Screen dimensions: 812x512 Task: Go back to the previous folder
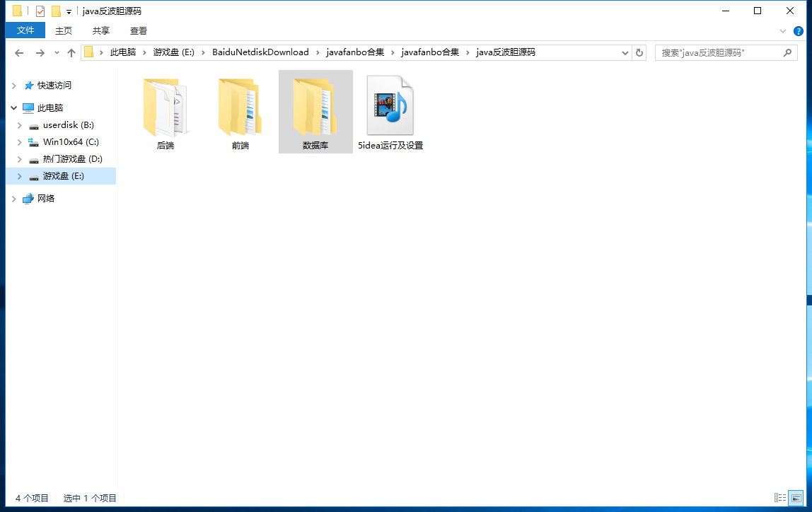pos(19,53)
